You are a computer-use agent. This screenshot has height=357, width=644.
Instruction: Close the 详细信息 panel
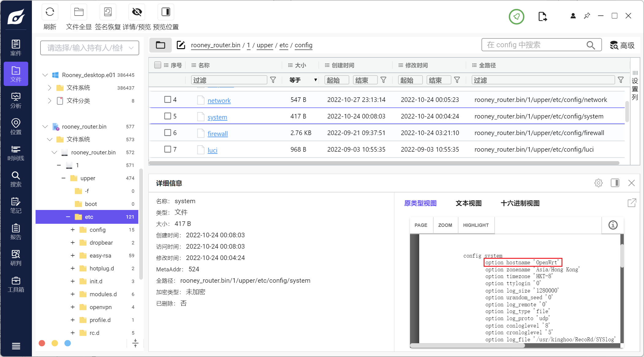coord(631,183)
